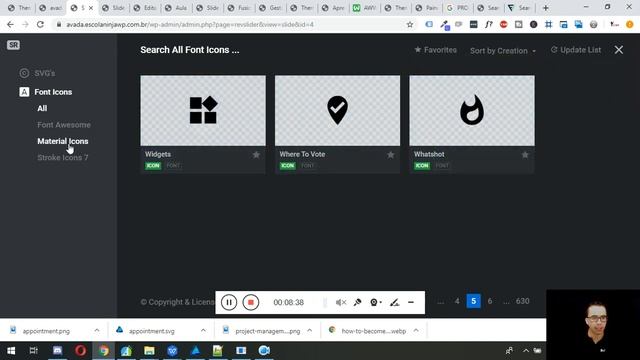The width and height of the screenshot is (640, 360).
Task: Go to page 4
Action: [x=457, y=301]
